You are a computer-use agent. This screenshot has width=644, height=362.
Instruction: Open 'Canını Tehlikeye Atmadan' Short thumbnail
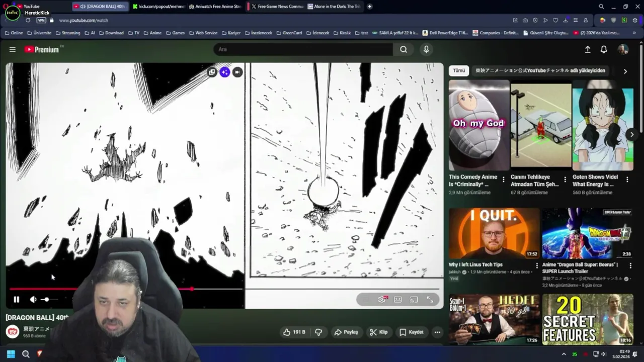[x=541, y=125]
